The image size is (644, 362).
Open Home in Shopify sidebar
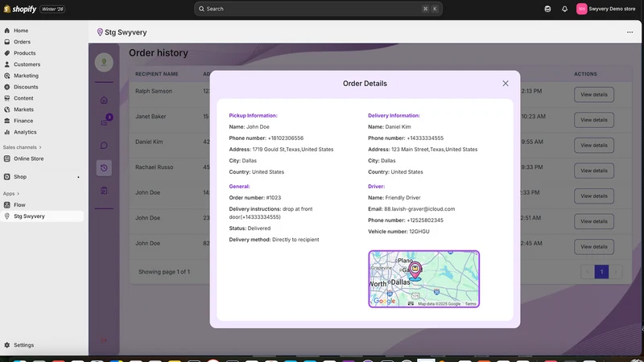tap(21, 31)
